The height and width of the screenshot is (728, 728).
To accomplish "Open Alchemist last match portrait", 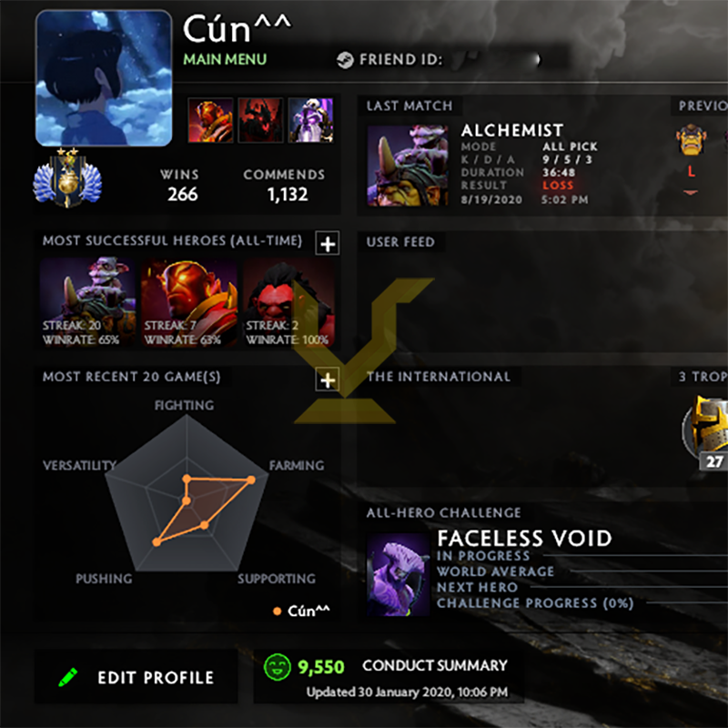I will point(408,166).
